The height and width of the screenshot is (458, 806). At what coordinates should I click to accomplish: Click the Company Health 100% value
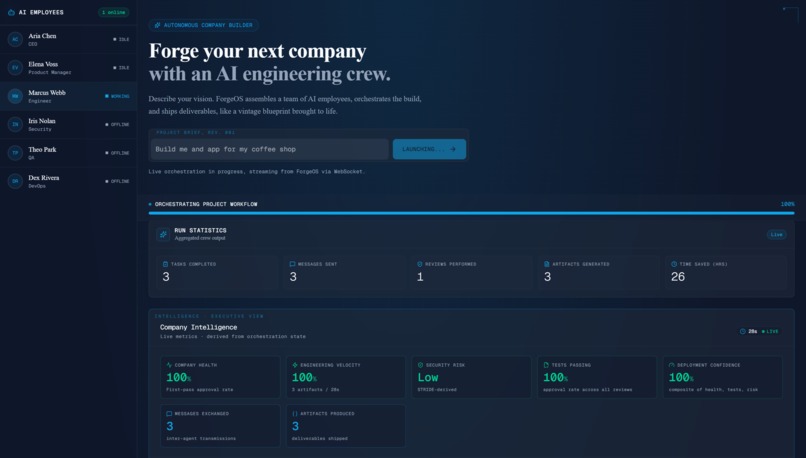178,377
